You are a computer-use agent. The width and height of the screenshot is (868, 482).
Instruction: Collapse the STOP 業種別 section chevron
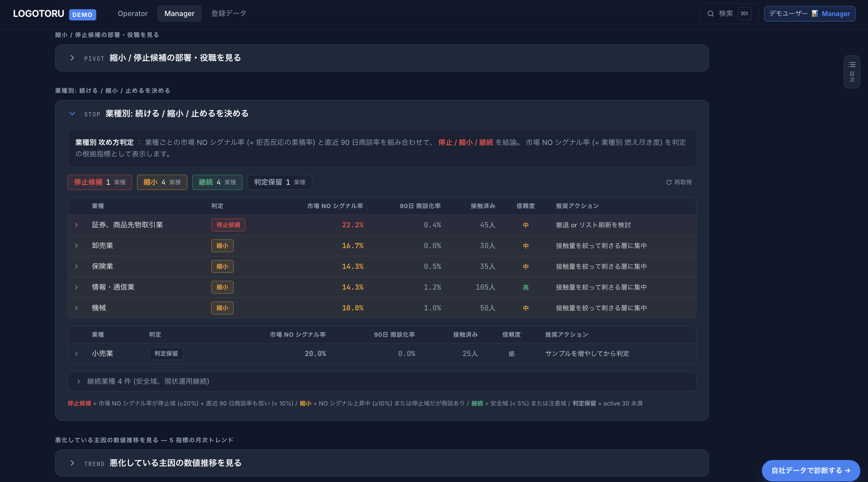click(72, 114)
